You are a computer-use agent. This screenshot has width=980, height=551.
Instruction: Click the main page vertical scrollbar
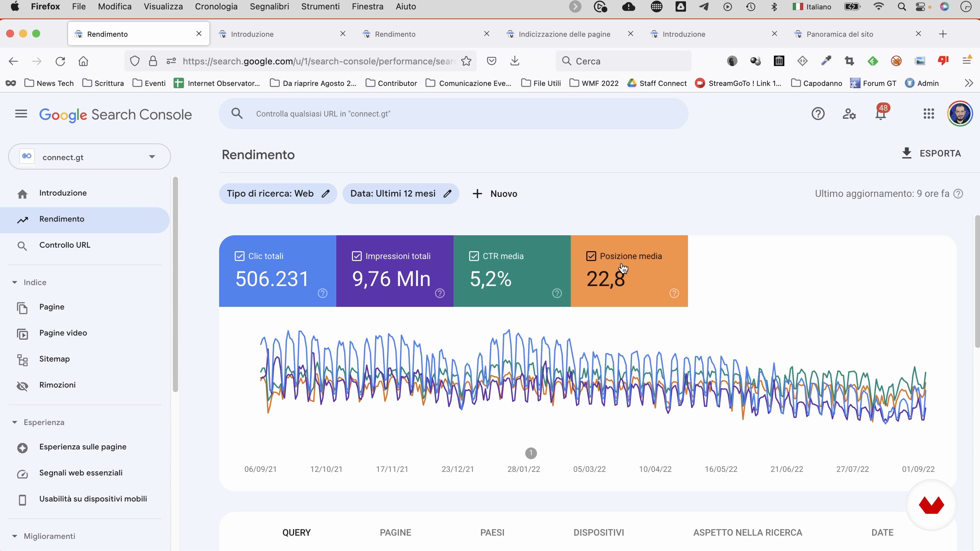pyautogui.click(x=977, y=281)
